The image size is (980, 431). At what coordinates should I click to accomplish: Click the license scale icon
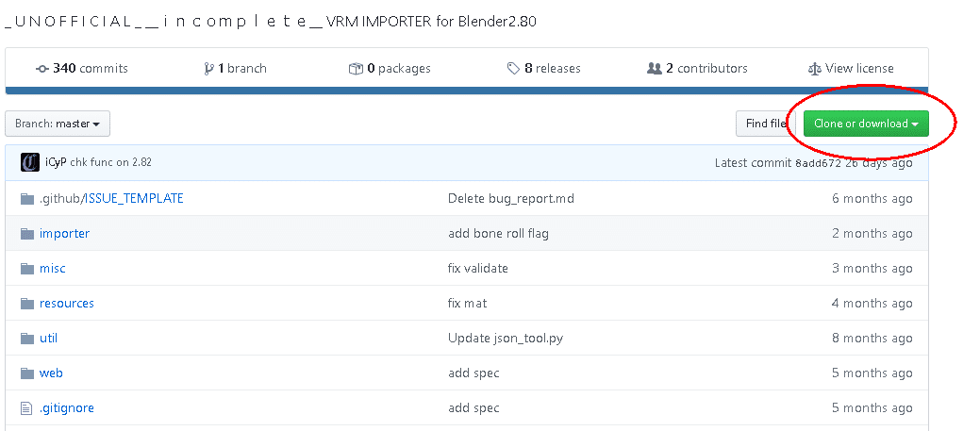pyautogui.click(x=815, y=69)
